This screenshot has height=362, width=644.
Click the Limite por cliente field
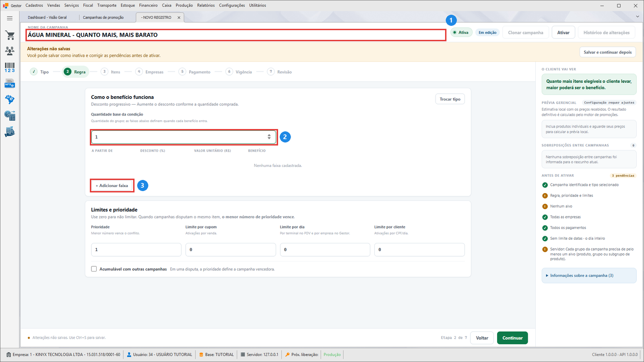tap(419, 250)
